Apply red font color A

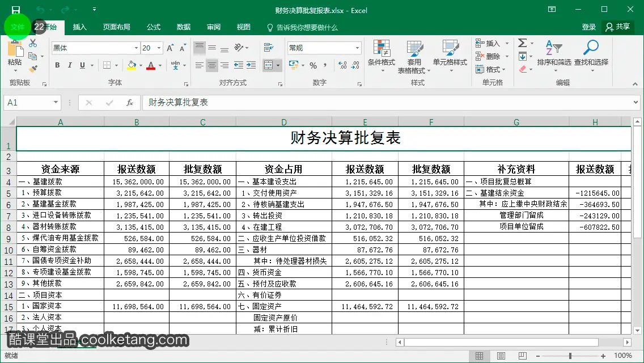tap(151, 65)
